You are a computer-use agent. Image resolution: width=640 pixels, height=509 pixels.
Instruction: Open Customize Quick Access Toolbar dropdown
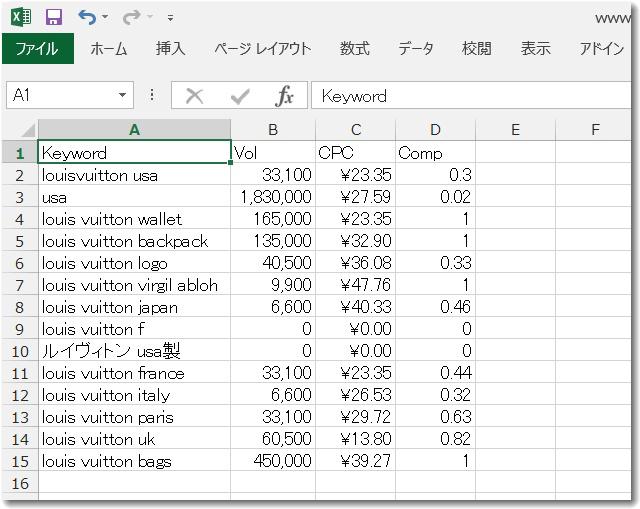tap(170, 18)
